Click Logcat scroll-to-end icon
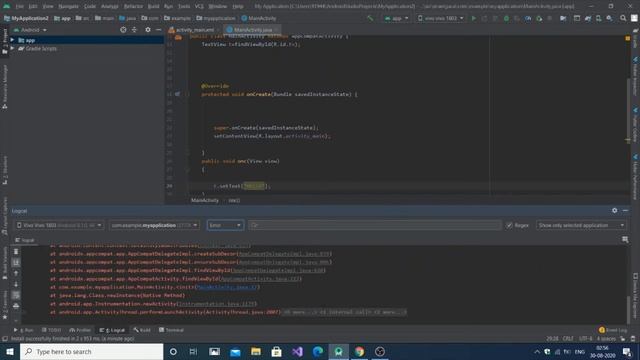The image size is (640, 360). tap(16, 262)
